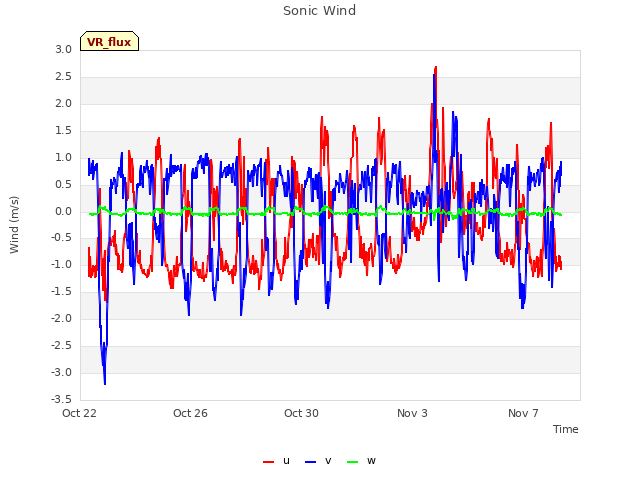Click the -3.0 y-axis tick label
640x480 pixels.
62,373
